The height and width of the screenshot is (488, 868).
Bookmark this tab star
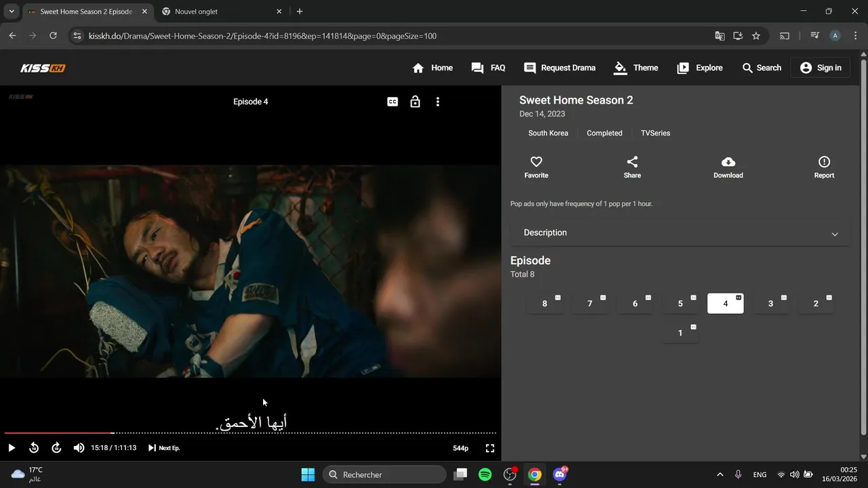point(756,36)
